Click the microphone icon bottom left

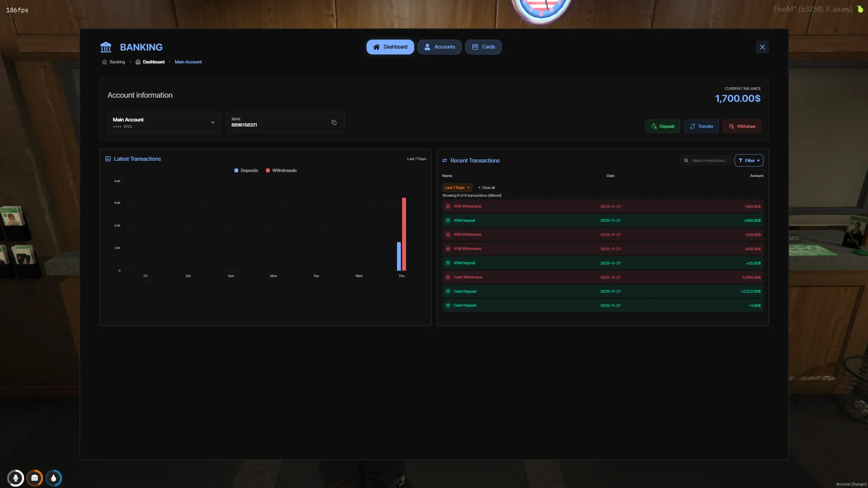coord(16,477)
